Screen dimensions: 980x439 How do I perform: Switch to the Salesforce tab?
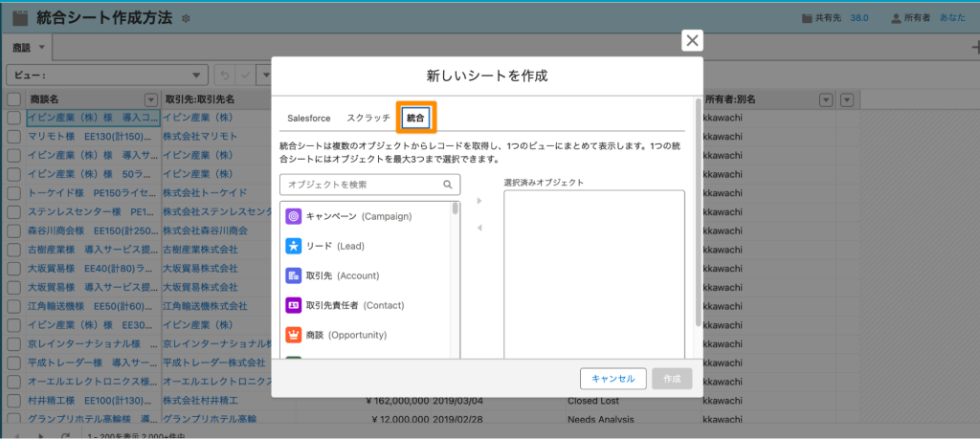point(309,118)
